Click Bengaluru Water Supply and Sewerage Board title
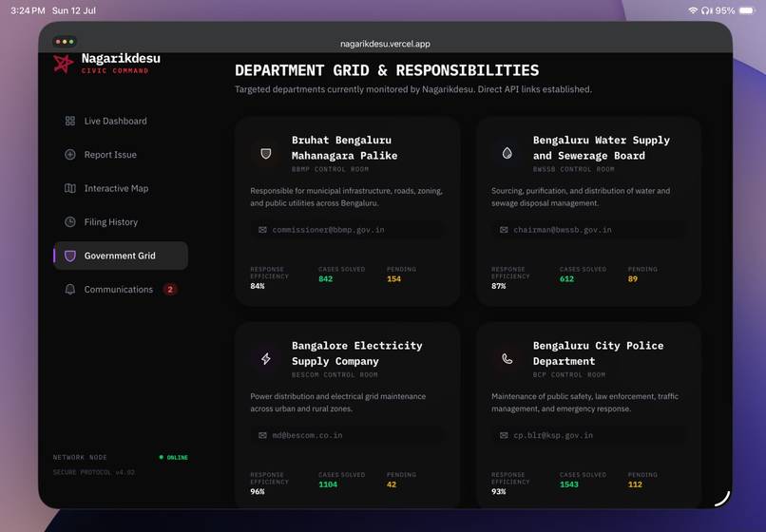 point(602,147)
